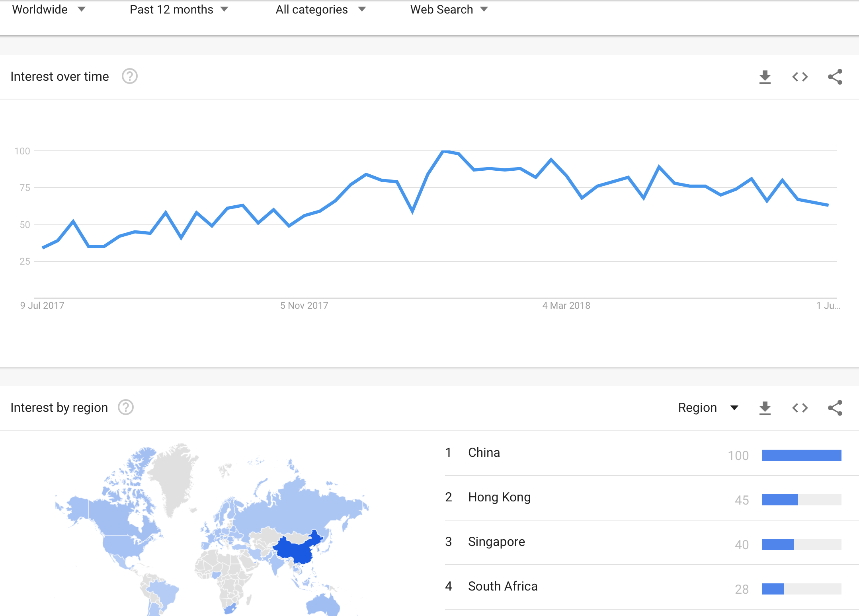Download the Interest over time data
Image resolution: width=859 pixels, height=616 pixels.
(x=765, y=77)
